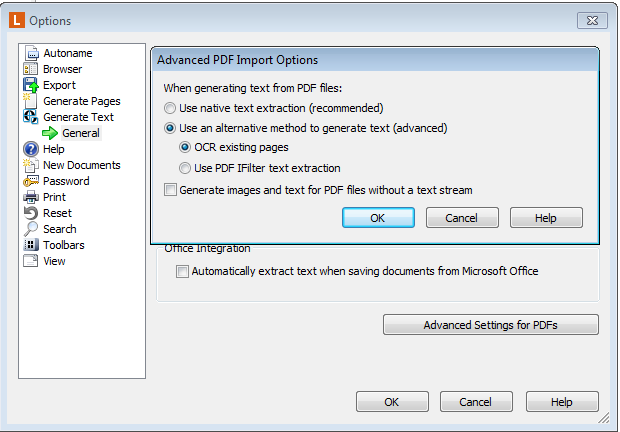
Task: Open New Documents options entry
Action: [x=81, y=165]
